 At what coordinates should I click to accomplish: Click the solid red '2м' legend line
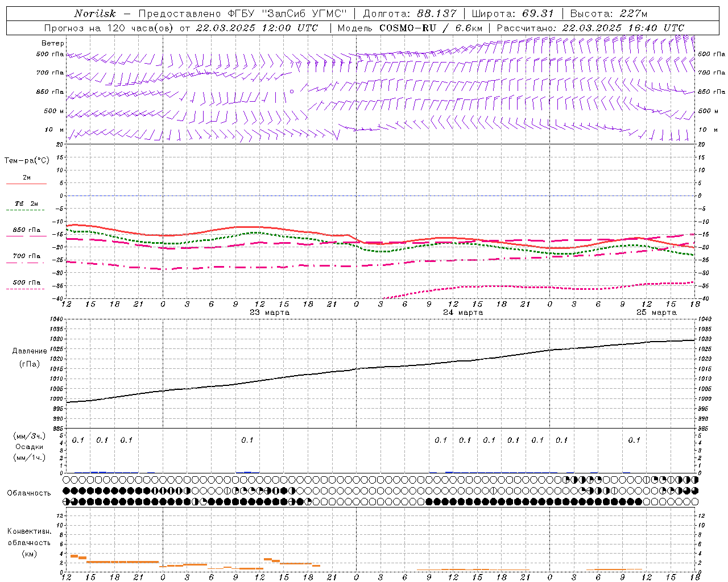click(26, 184)
